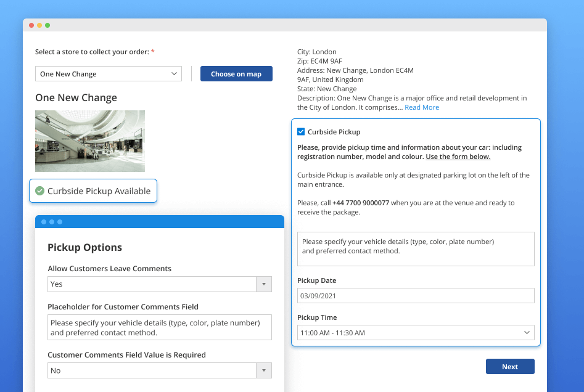Image resolution: width=584 pixels, height=392 pixels.
Task: Click the red window dot in title bar
Action: (31, 25)
